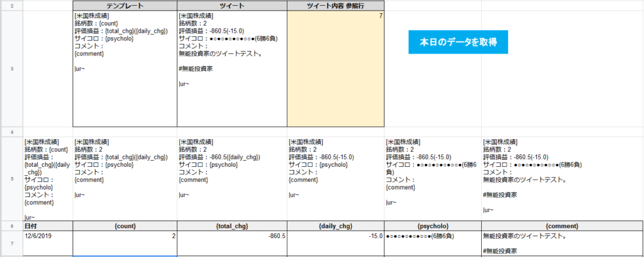Image resolution: width=644 pixels, height=257 pixels.
Task: Select row 5 cell with dice and {comment}
Action: [x=433, y=179]
